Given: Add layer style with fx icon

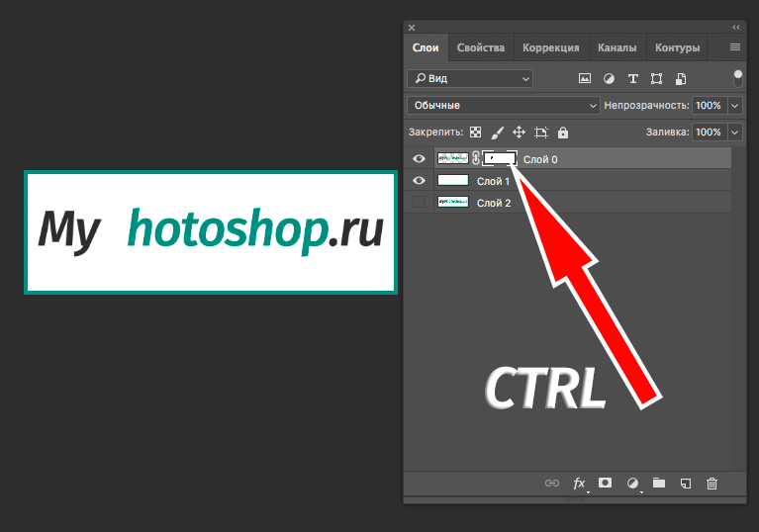Looking at the screenshot, I should click(x=579, y=483).
